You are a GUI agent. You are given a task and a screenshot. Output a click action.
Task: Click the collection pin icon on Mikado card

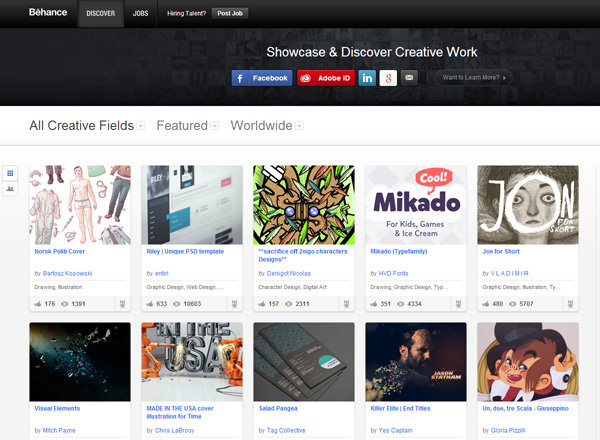[x=458, y=304]
